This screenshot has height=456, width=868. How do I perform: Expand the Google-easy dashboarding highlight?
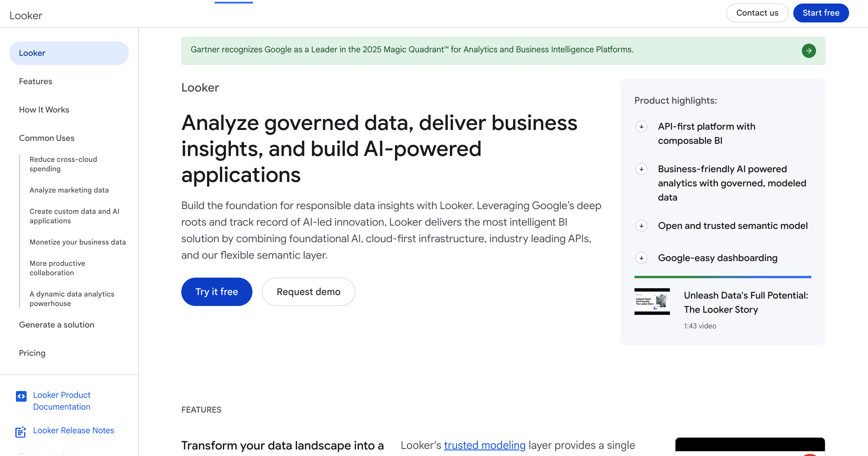717,258
